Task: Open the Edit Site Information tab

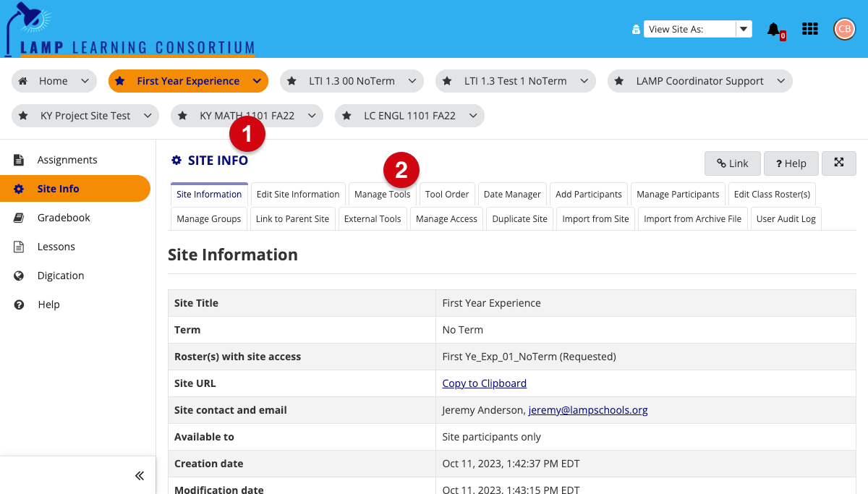Action: (298, 194)
